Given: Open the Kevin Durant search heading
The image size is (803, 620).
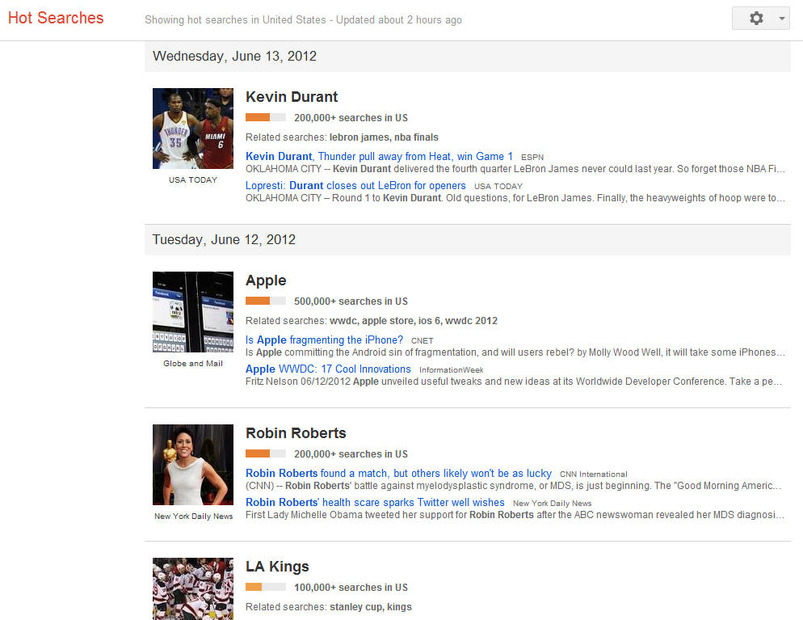Looking at the screenshot, I should pos(291,97).
